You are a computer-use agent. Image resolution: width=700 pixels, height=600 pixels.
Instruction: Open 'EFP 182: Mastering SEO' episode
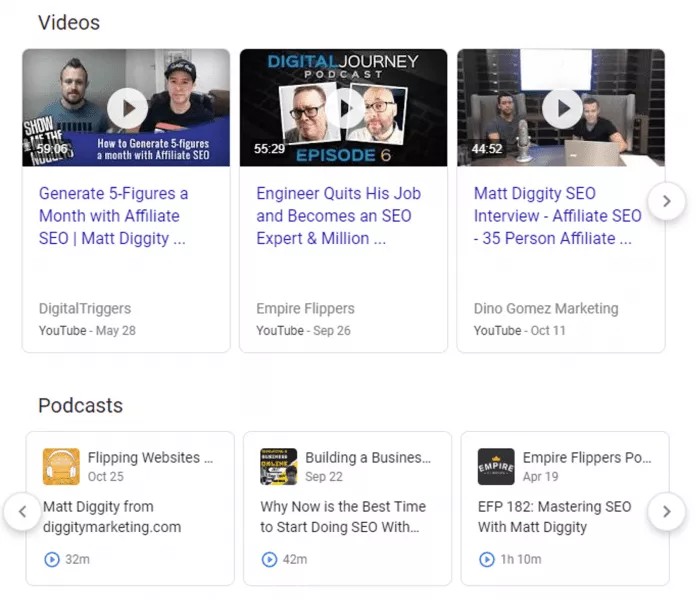[554, 517]
